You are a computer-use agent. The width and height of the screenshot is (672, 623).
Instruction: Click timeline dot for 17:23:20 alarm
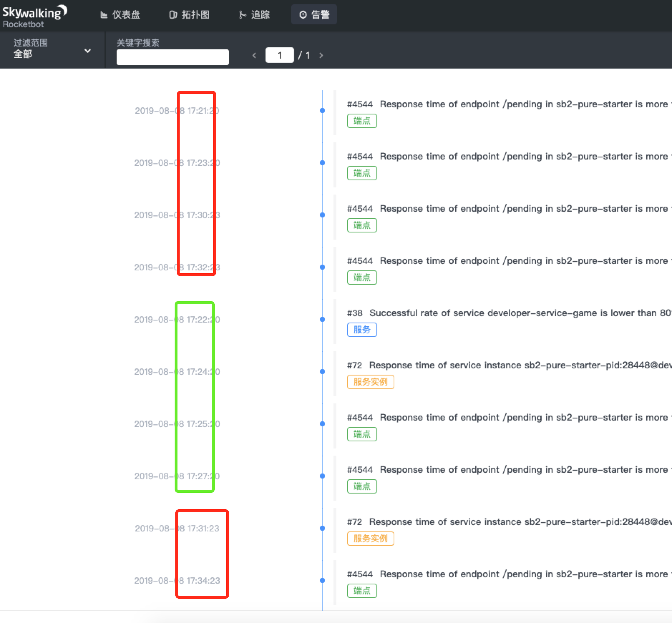322,163
